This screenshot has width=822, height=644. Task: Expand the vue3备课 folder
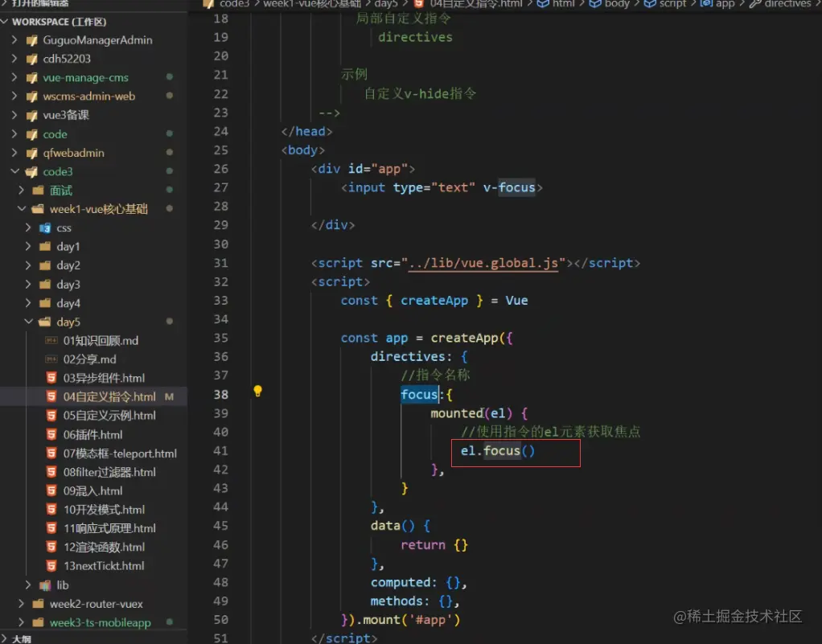click(x=14, y=115)
